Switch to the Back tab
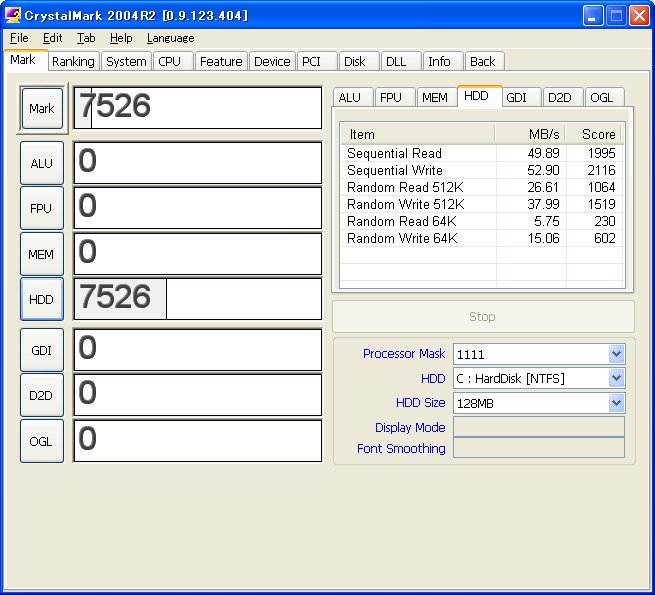655x595 pixels. (485, 61)
